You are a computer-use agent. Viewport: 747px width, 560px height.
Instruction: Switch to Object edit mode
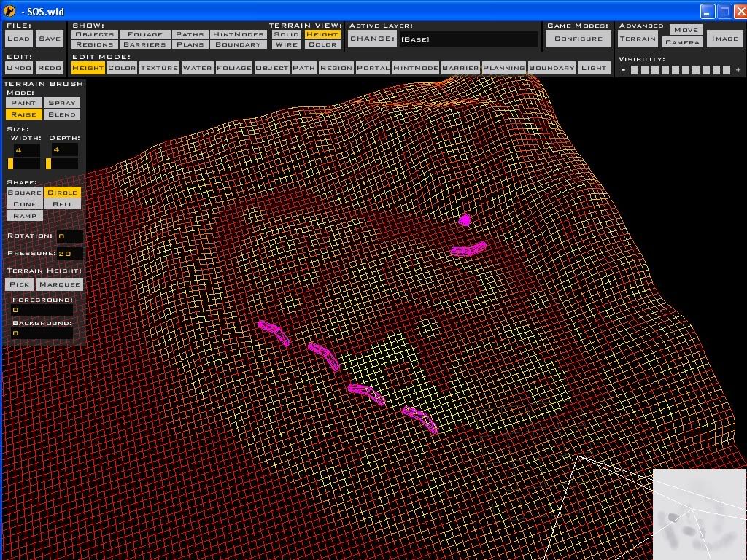271,68
